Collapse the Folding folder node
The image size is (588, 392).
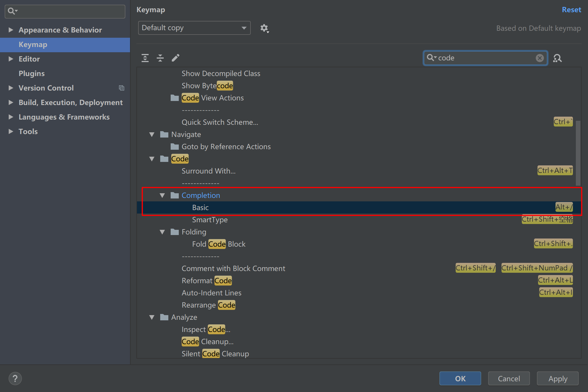pyautogui.click(x=162, y=232)
